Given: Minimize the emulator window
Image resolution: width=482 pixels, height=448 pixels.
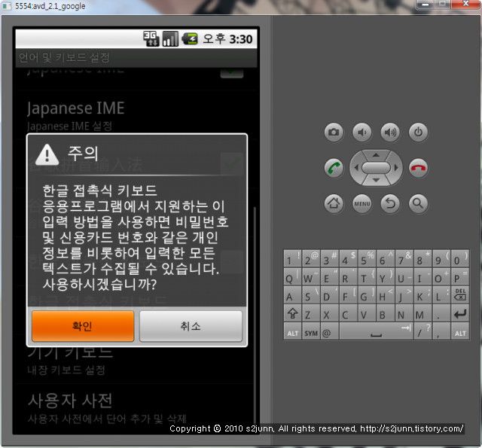Looking at the screenshot, I should point(426,5).
